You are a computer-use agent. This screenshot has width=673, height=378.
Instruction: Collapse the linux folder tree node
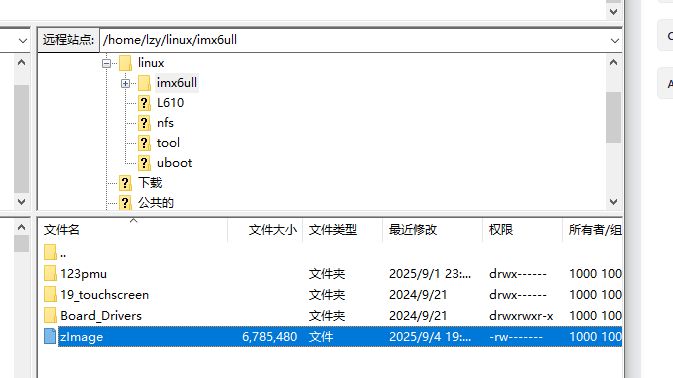coord(106,64)
